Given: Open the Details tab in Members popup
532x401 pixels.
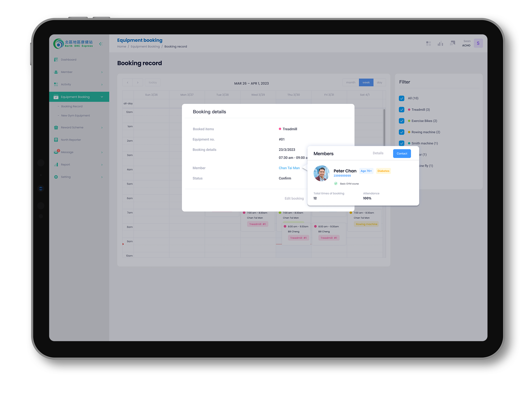Looking at the screenshot, I should [378, 153].
